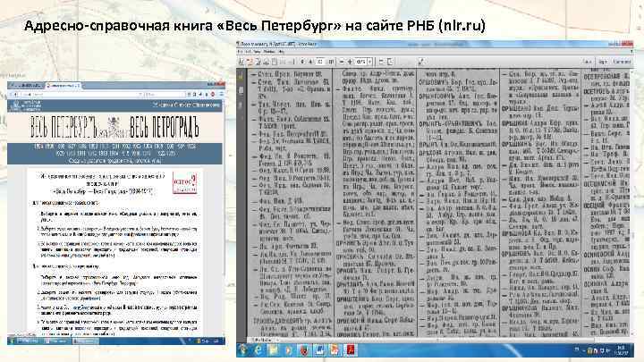
Task: Open Internet Explorer from the taskbar
Action: click(x=258, y=350)
